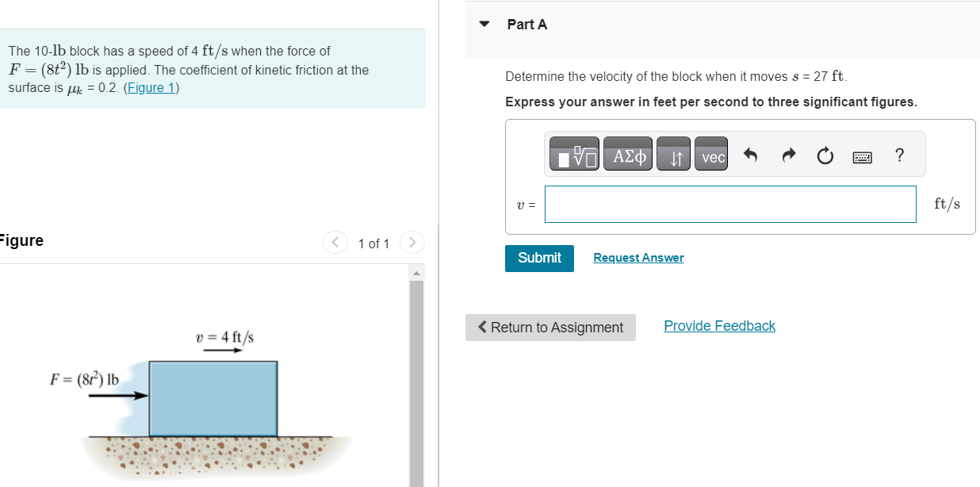Show keyboard shortcuts icon
Screen dimensions: 980x487
(x=862, y=158)
